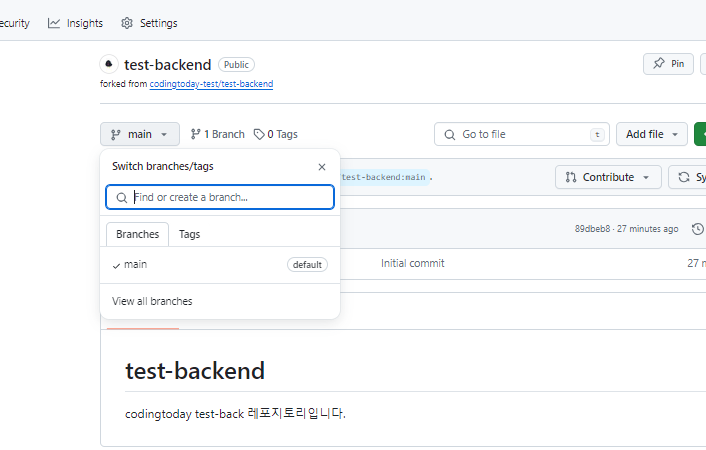Expand the Add file dropdown
This screenshot has width=706, height=450.
652,134
